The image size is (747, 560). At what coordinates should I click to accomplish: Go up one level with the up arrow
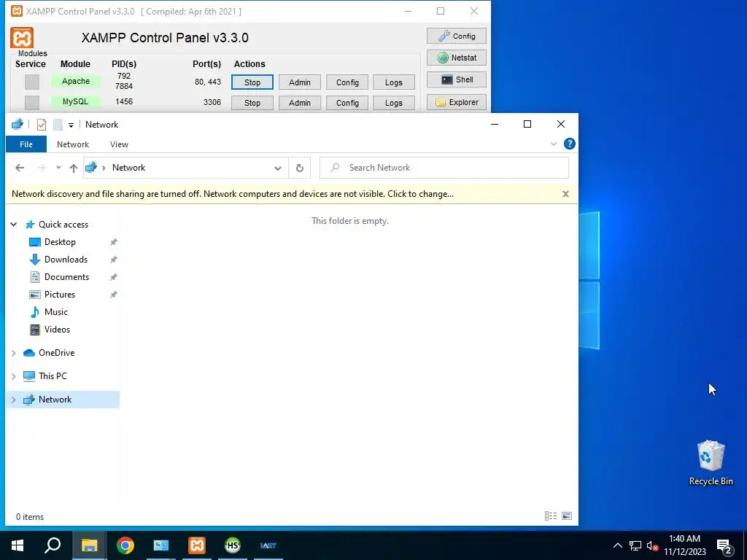(x=74, y=168)
